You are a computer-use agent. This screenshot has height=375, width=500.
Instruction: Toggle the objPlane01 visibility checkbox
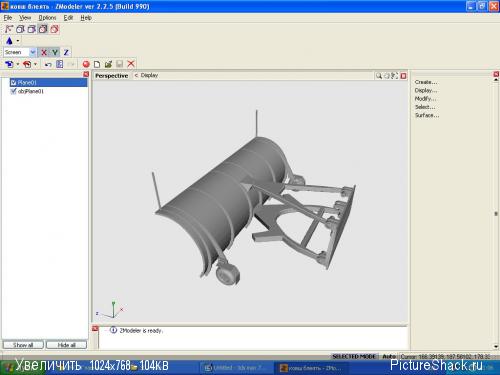13,91
